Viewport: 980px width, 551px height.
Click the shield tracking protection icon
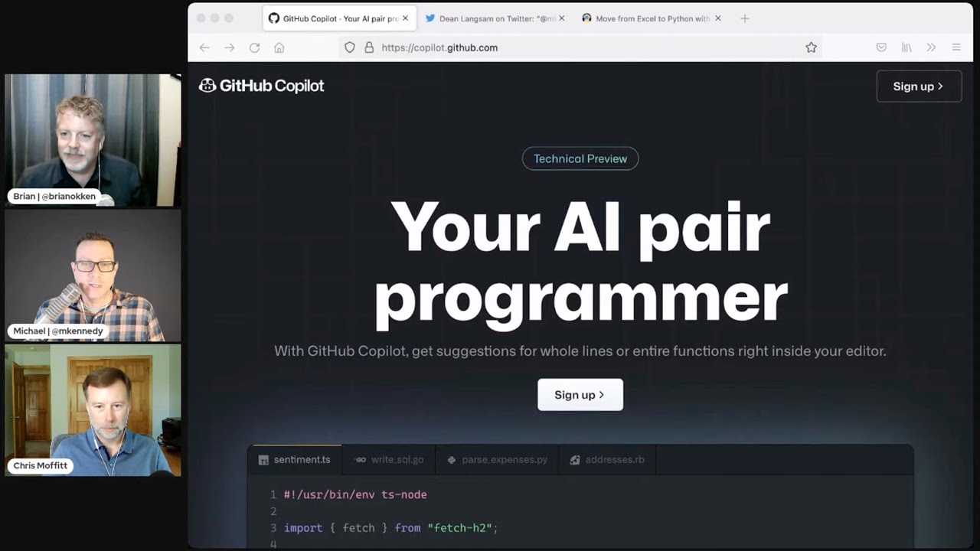click(x=350, y=47)
